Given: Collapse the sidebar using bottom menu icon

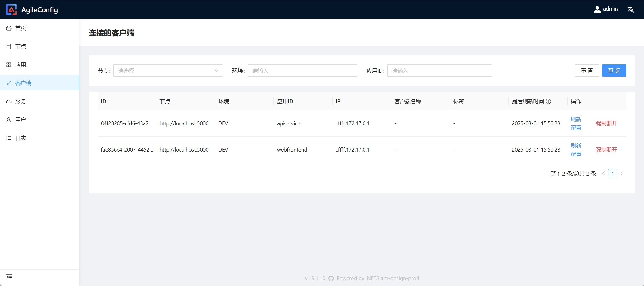Looking at the screenshot, I should 9,277.
